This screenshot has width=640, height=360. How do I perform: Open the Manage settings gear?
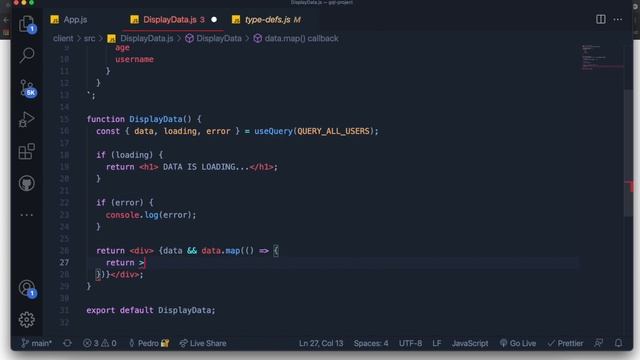pyautogui.click(x=27, y=320)
